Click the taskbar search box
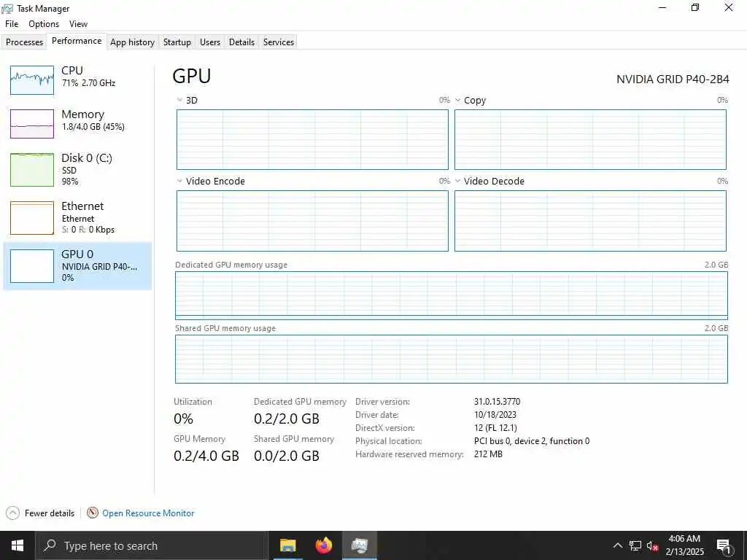Screen dimensions: 747x560 152,545
